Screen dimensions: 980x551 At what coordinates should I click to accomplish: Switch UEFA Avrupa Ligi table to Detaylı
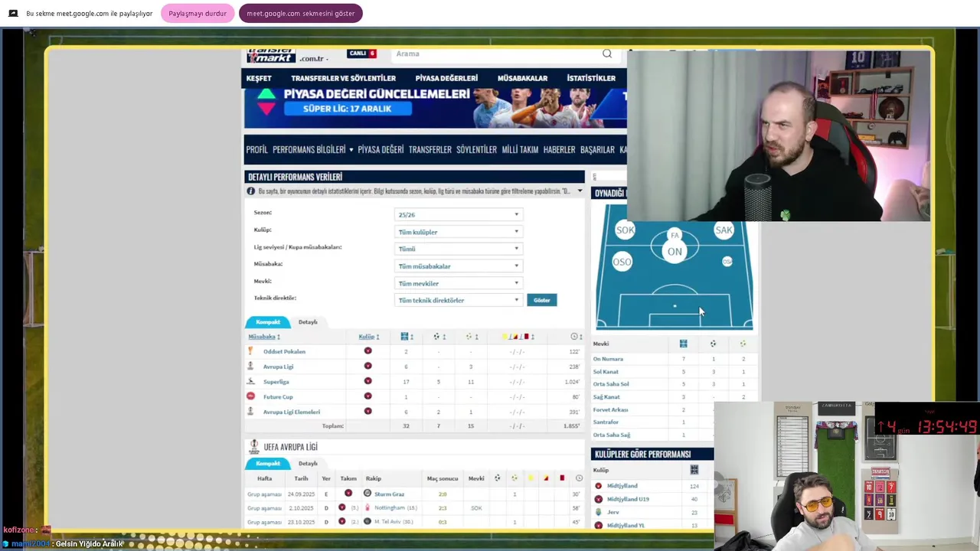(x=308, y=464)
